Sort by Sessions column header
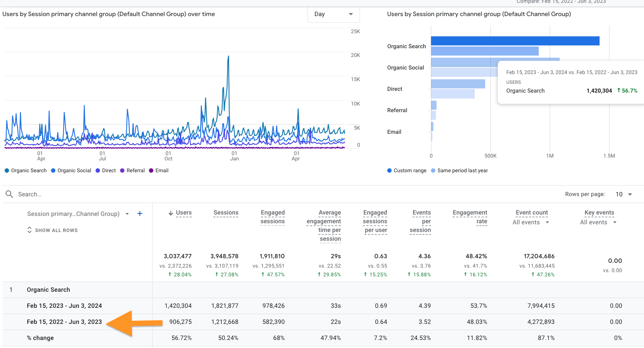Image resolution: width=644 pixels, height=348 pixels. [226, 213]
